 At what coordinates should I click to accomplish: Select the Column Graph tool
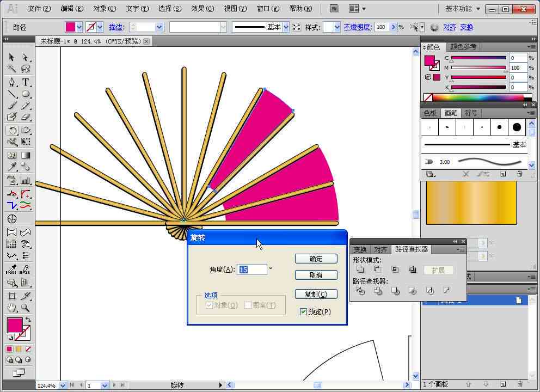tap(25, 180)
